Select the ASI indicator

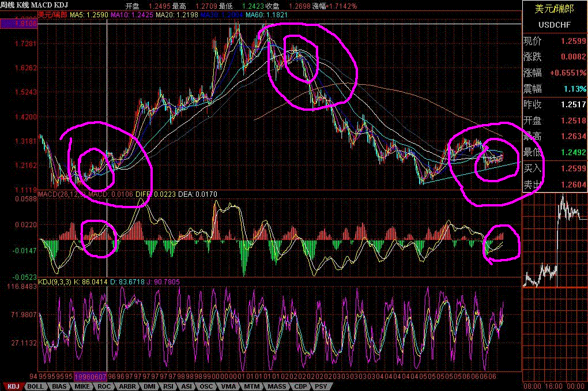(x=186, y=387)
